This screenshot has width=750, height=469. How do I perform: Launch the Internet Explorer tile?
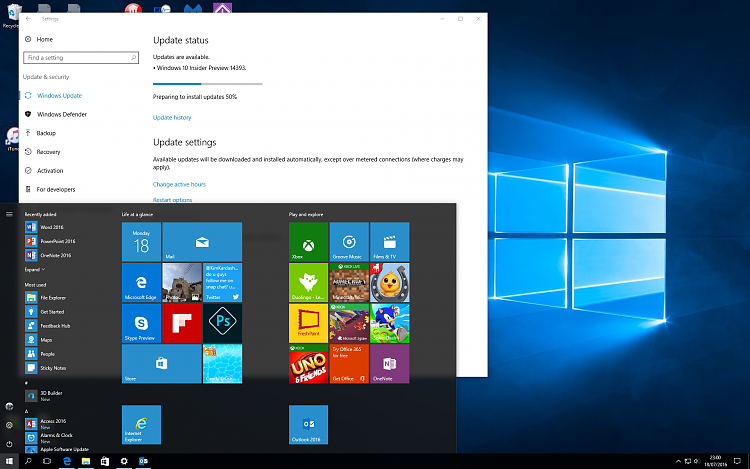point(141,425)
